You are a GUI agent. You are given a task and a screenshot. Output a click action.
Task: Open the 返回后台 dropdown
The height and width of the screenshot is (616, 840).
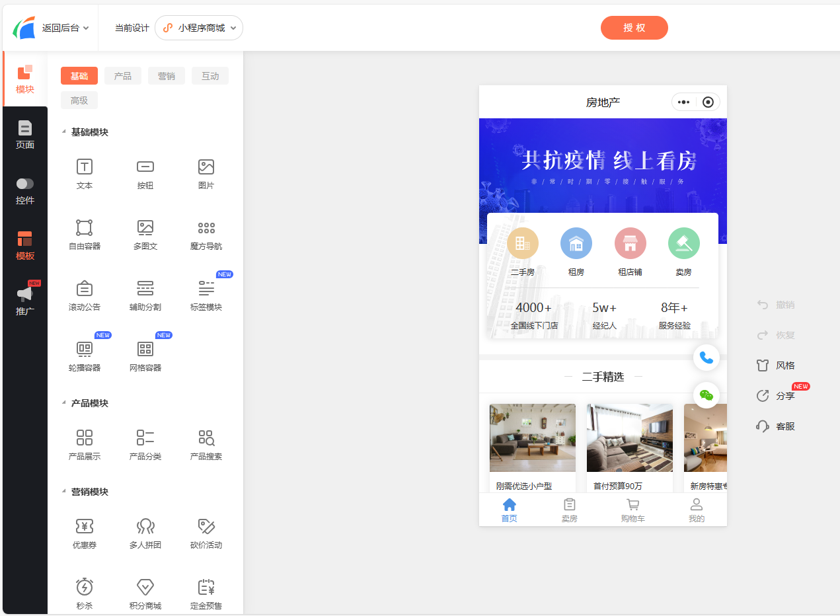[65, 28]
